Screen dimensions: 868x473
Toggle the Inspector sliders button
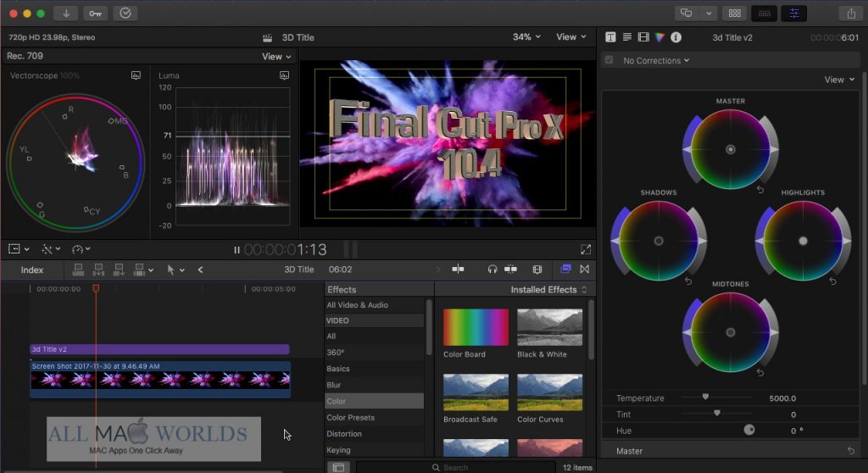click(x=794, y=14)
